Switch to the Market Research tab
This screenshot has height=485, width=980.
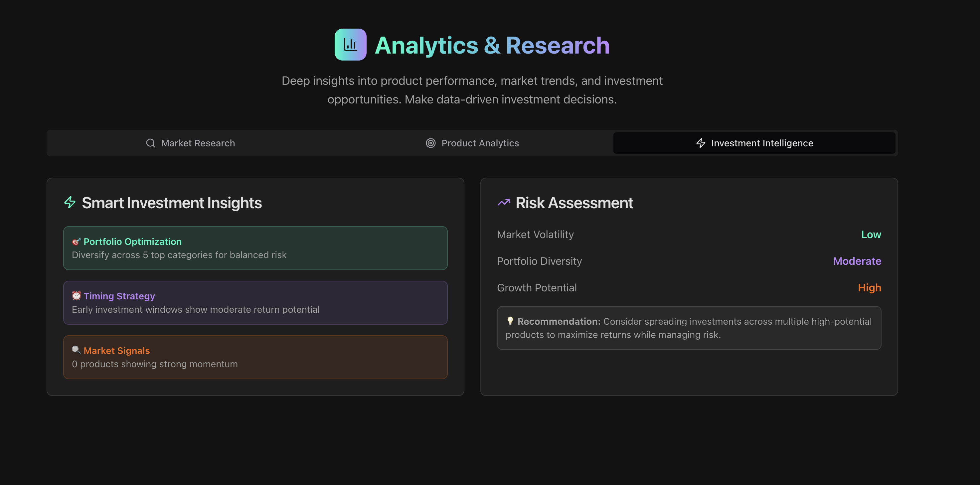[190, 143]
